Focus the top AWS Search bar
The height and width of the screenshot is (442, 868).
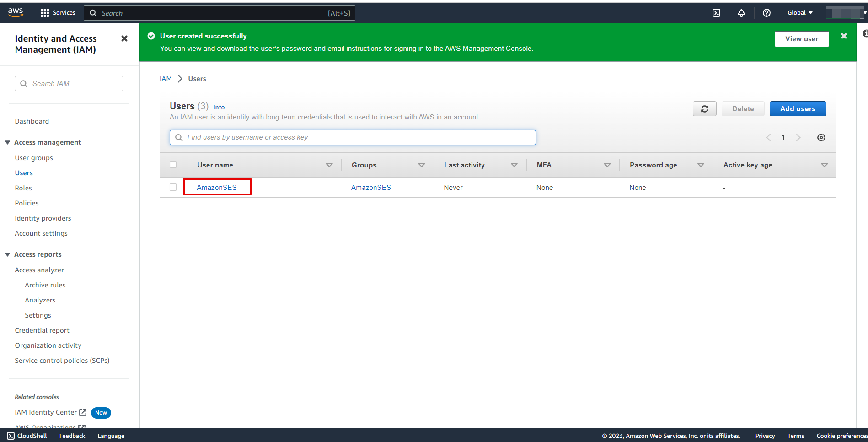220,13
